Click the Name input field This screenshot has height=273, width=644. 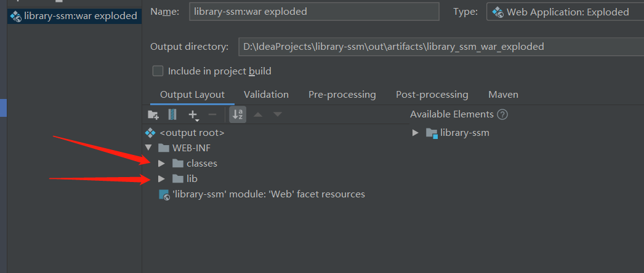click(x=314, y=12)
